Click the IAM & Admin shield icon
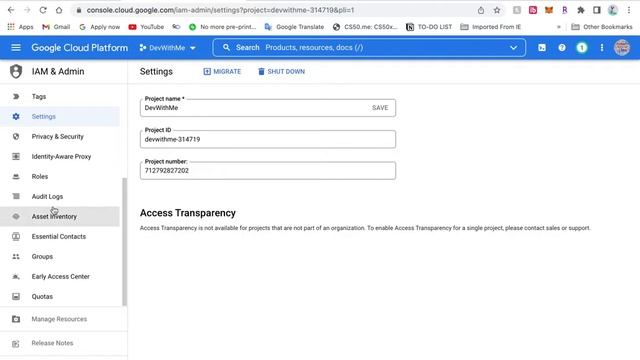 tap(16, 71)
